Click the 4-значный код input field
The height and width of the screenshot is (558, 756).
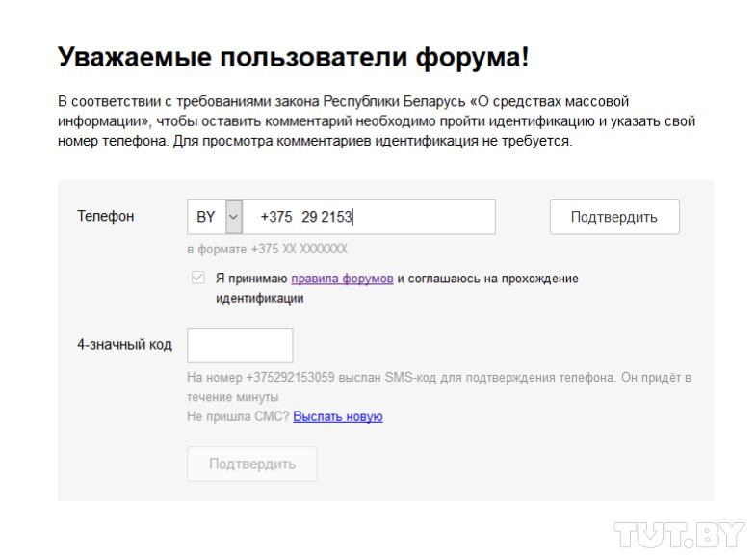[240, 345]
